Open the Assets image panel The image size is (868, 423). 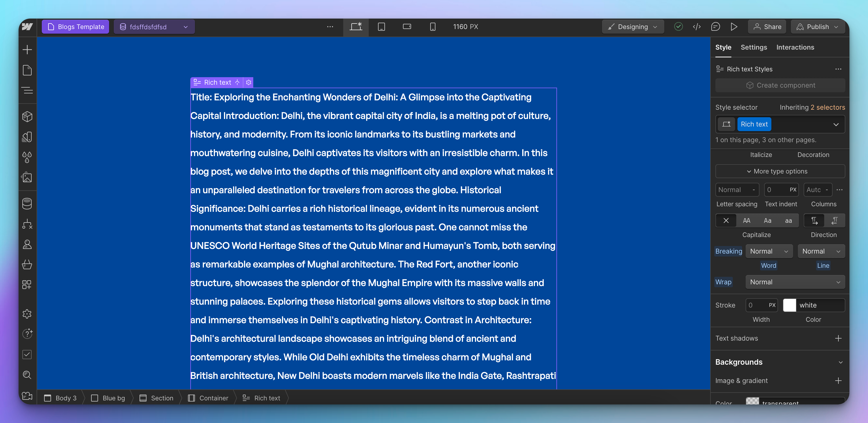[x=27, y=177]
